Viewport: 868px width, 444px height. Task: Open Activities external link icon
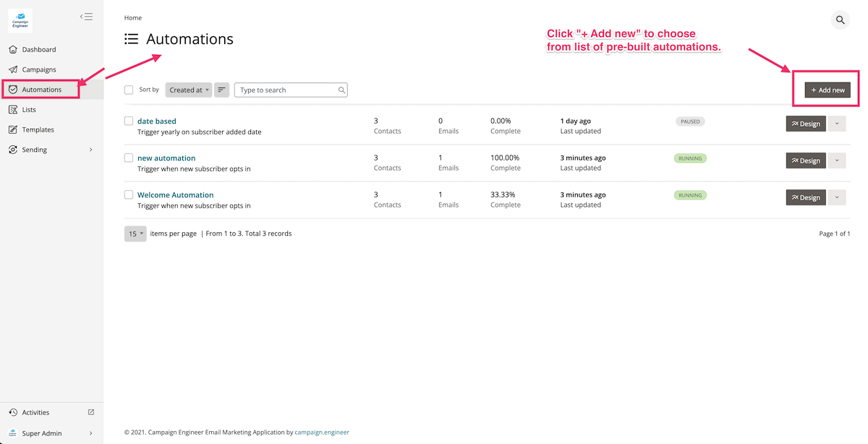pos(91,412)
